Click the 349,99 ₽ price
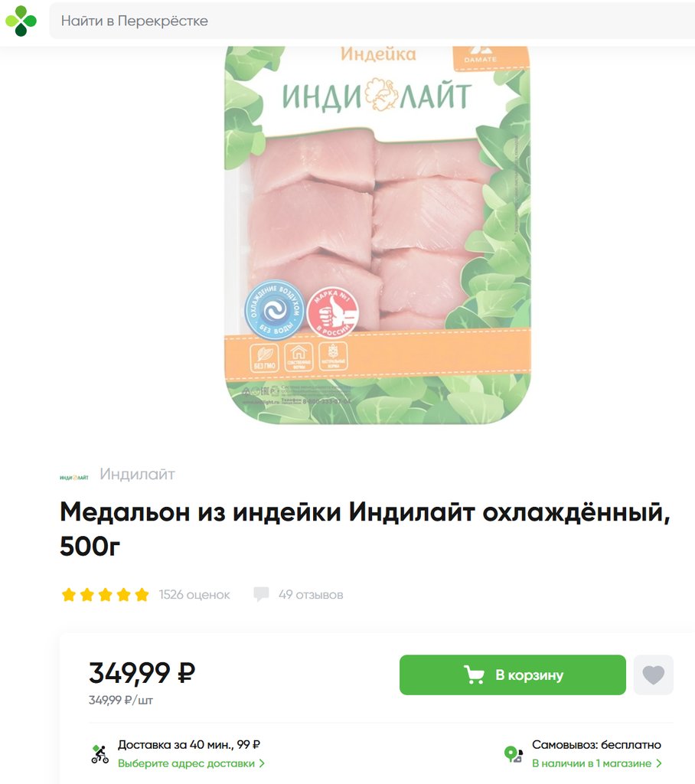This screenshot has width=695, height=784. [x=142, y=672]
